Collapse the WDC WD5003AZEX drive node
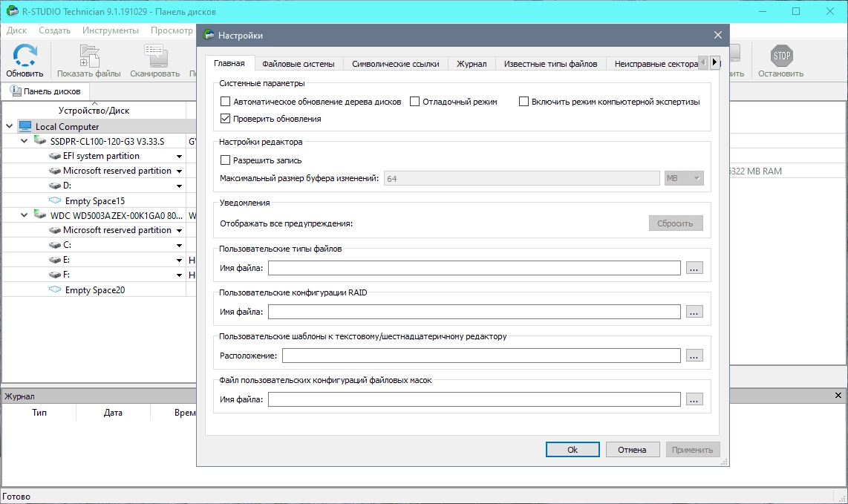The height and width of the screenshot is (504, 848). click(x=24, y=215)
